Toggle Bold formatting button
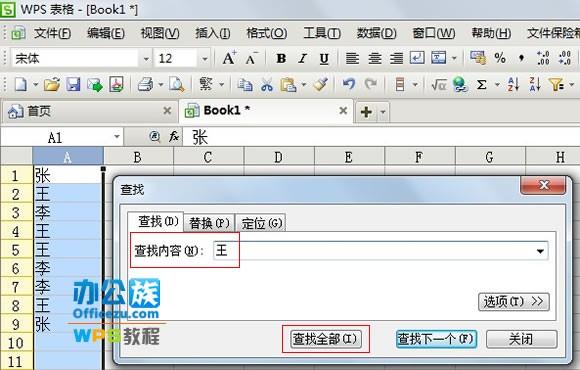This screenshot has height=370, width=580. 281,58
